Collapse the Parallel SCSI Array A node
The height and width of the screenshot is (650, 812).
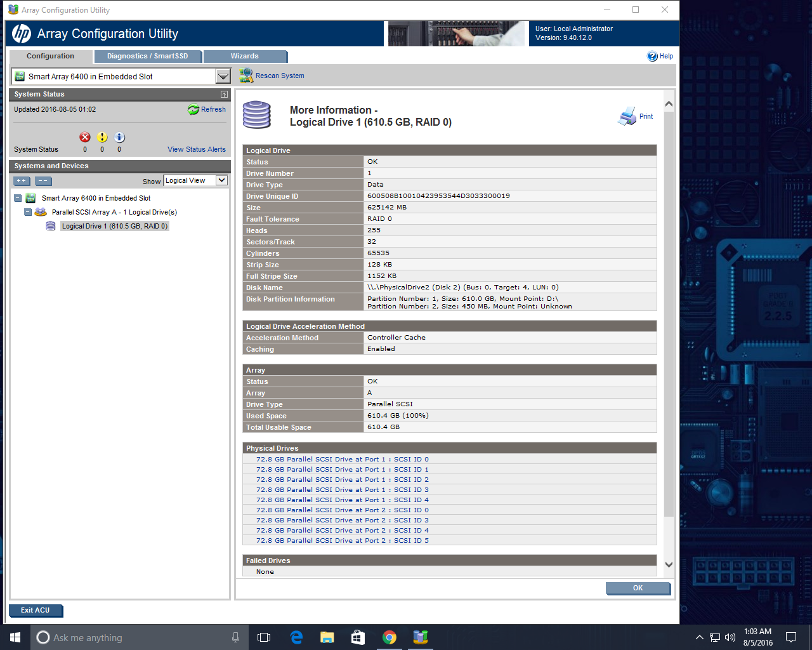(28, 212)
